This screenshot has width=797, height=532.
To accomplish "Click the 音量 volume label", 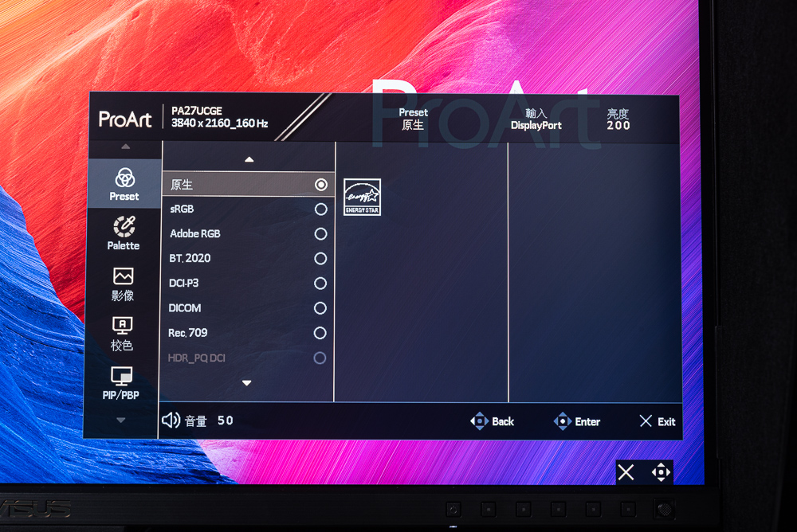I will (x=196, y=421).
